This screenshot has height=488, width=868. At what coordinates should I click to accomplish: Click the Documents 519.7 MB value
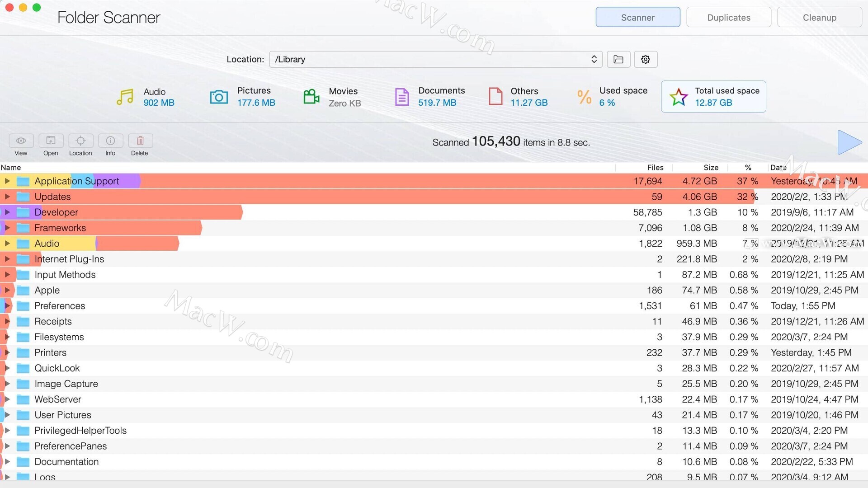437,103
